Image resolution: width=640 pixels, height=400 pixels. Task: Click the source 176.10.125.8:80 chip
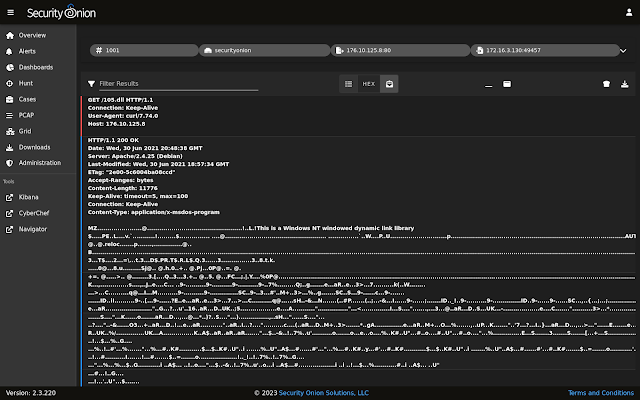[x=400, y=50]
